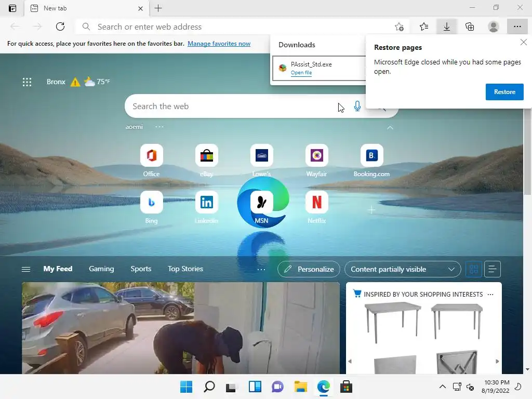Open File Explorer from the taskbar
The height and width of the screenshot is (399, 532).
(301, 387)
